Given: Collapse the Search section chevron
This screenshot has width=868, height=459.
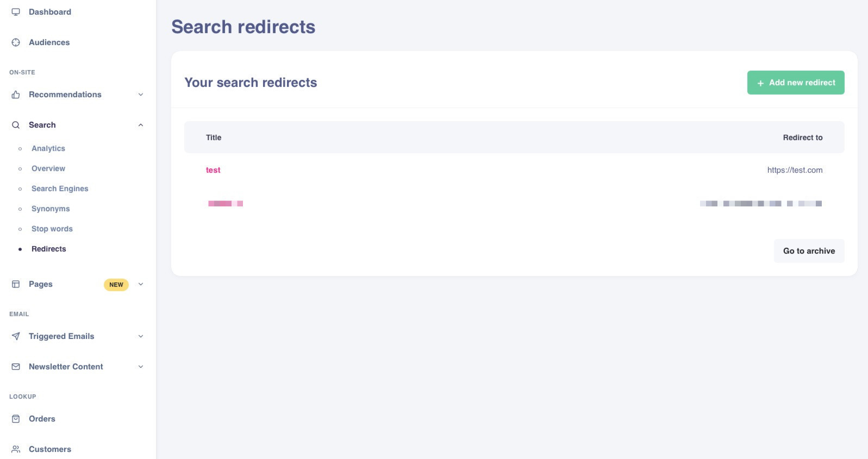Looking at the screenshot, I should tap(141, 125).
